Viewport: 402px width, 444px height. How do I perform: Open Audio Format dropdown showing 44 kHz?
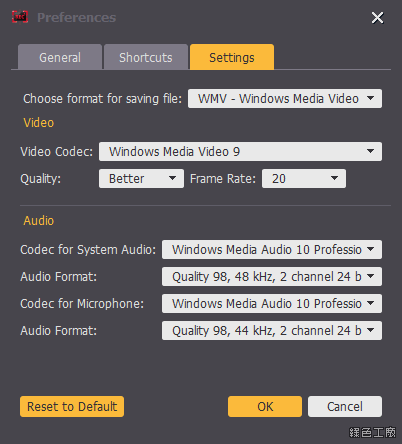(272, 331)
